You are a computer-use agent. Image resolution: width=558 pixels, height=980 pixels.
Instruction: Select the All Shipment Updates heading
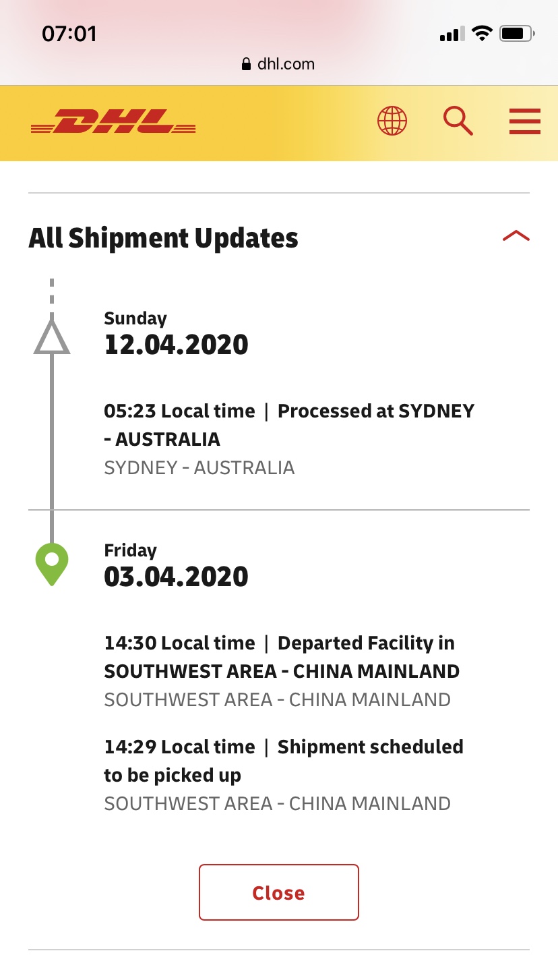click(x=164, y=238)
